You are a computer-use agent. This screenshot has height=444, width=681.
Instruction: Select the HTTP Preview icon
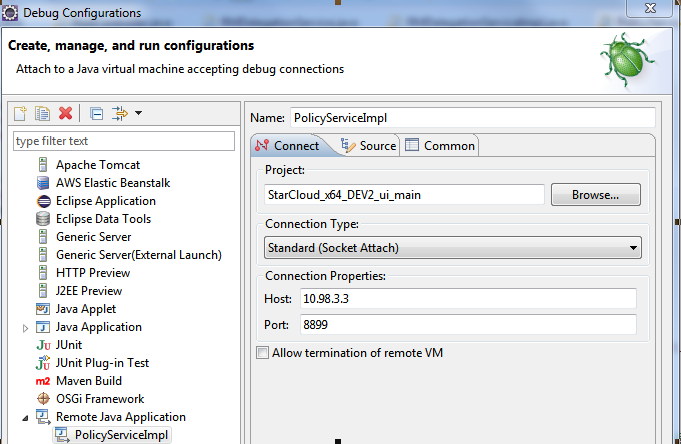[x=43, y=273]
